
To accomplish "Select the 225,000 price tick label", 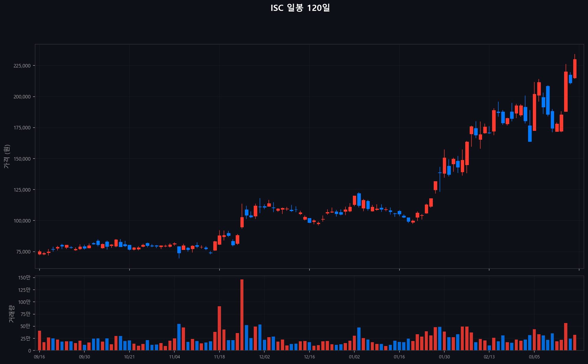I will coord(22,66).
